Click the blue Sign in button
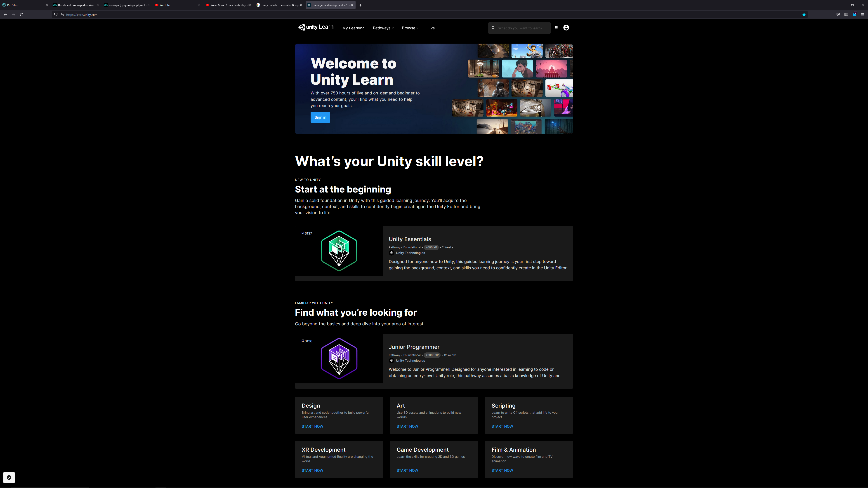This screenshot has width=868, height=488. click(320, 117)
